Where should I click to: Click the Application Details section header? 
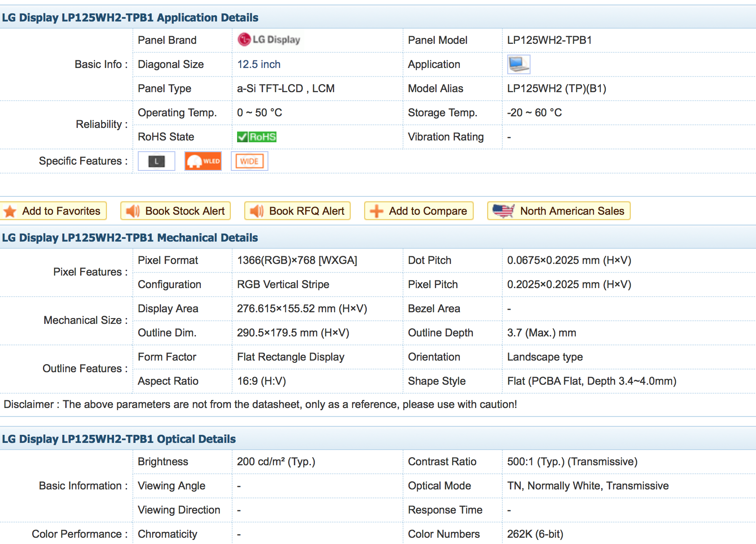378,17
